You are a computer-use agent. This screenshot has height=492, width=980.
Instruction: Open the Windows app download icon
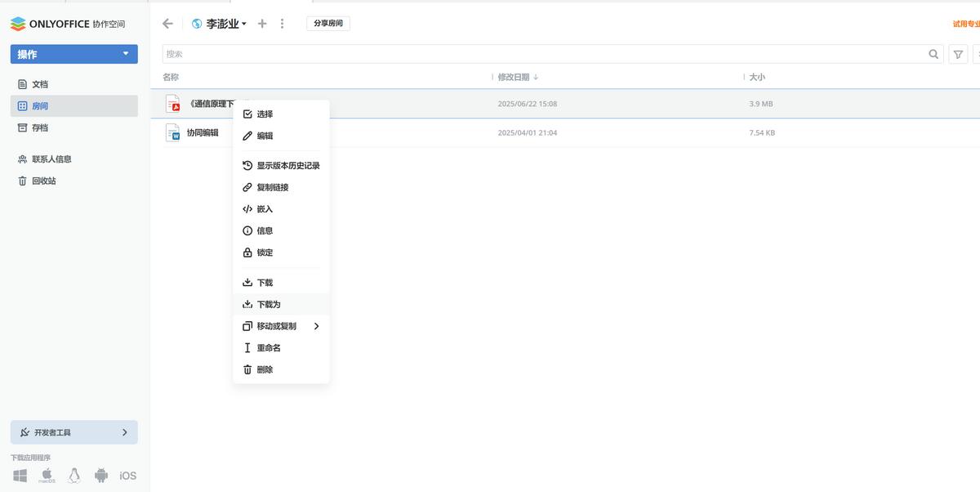coord(20,475)
